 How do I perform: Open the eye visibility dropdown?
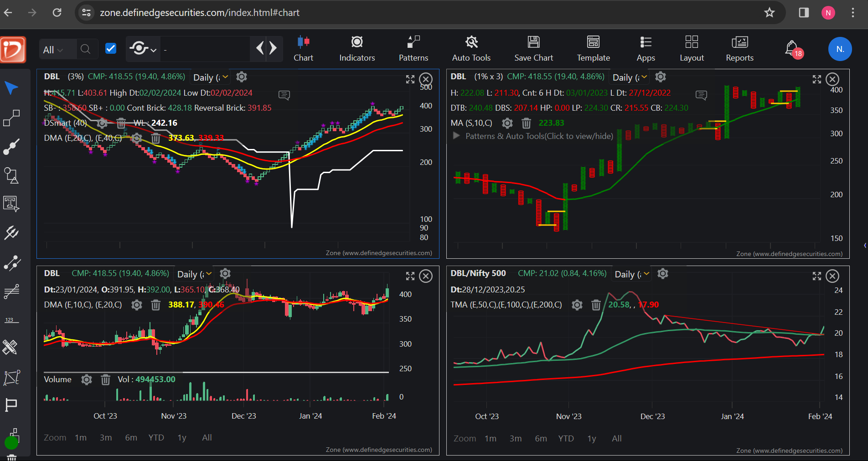(143, 49)
